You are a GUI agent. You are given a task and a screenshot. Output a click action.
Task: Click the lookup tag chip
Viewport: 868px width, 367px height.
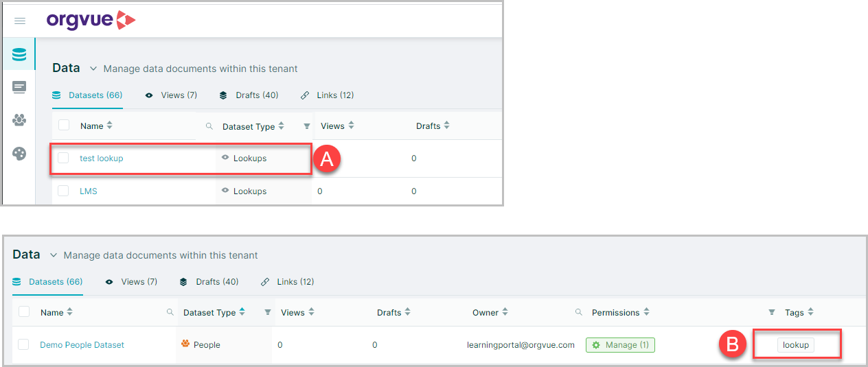[x=796, y=345]
